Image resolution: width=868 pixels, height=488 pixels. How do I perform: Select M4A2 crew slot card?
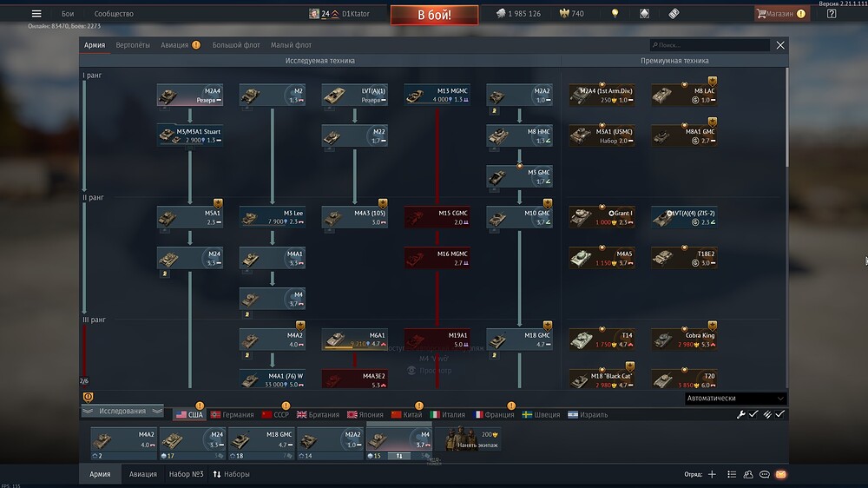point(124,443)
